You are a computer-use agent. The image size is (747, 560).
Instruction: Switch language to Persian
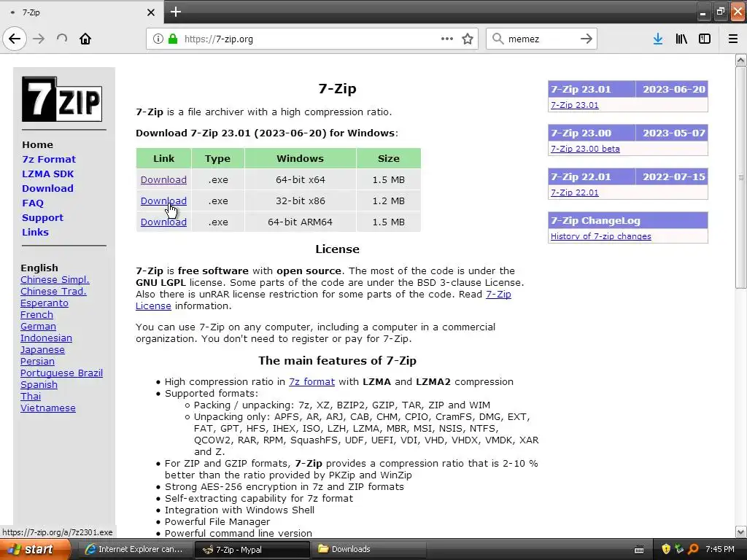pos(37,362)
